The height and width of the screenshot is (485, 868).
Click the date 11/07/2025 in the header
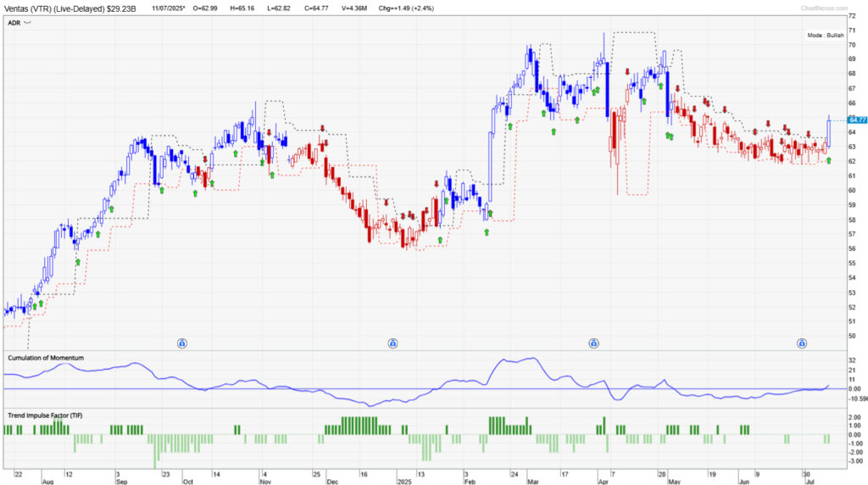[169, 8]
